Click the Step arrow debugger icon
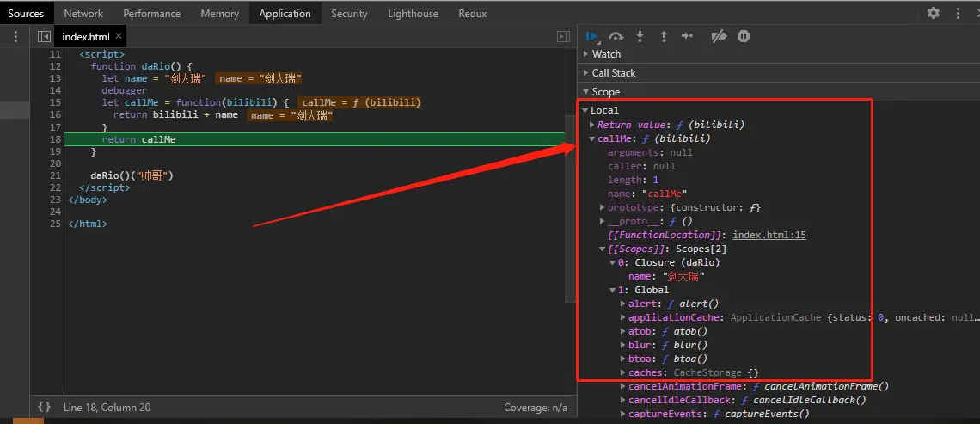Image resolution: width=980 pixels, height=424 pixels. tap(688, 36)
